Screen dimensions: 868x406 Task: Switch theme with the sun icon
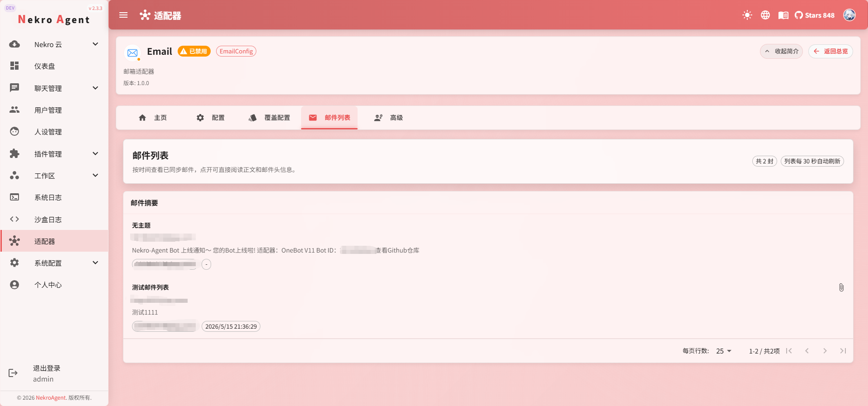click(747, 15)
